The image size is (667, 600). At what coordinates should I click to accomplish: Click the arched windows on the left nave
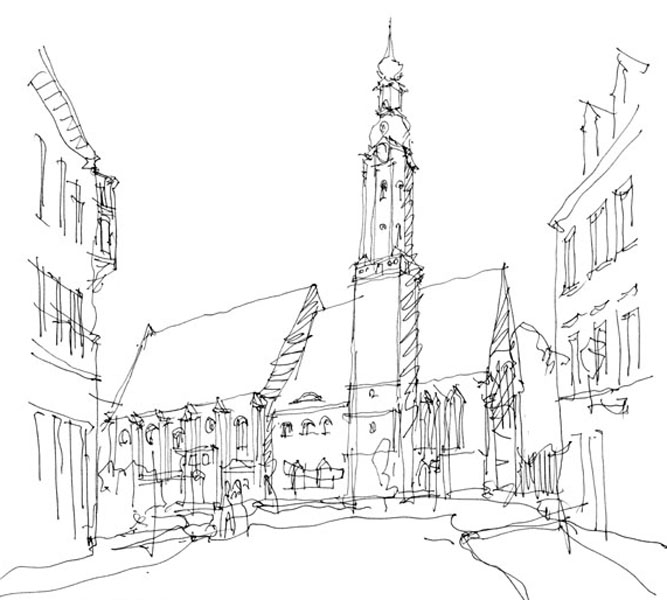tap(180, 435)
